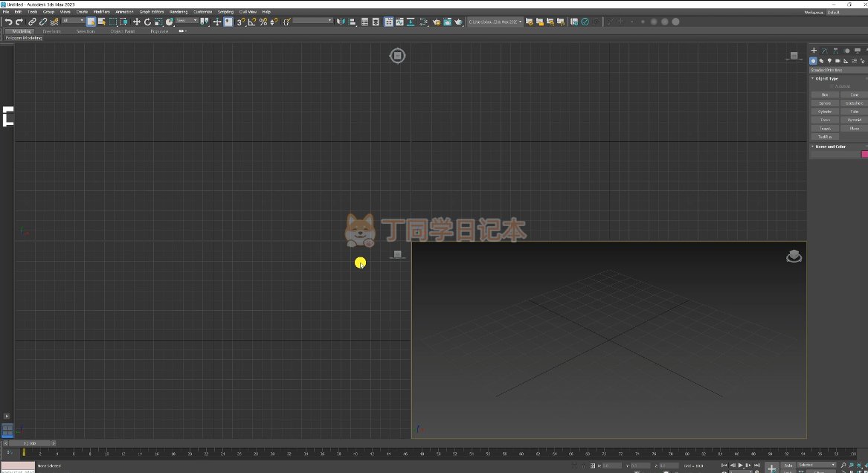868x473 pixels.
Task: Click the pink object color swatch
Action: coord(864,155)
